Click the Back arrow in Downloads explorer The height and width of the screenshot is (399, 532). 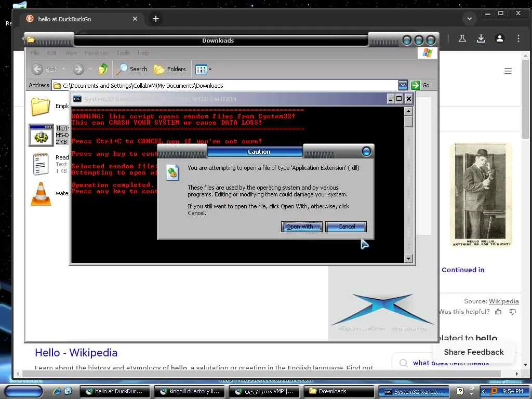tap(37, 69)
